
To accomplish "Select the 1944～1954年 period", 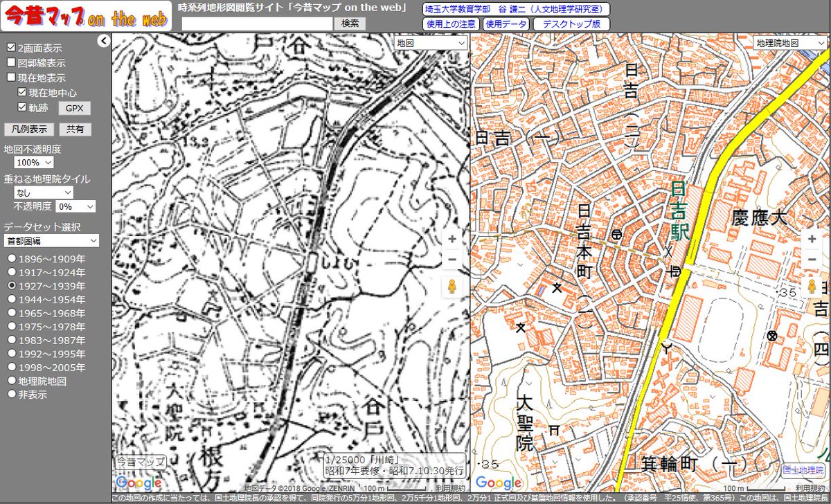I will (x=12, y=300).
